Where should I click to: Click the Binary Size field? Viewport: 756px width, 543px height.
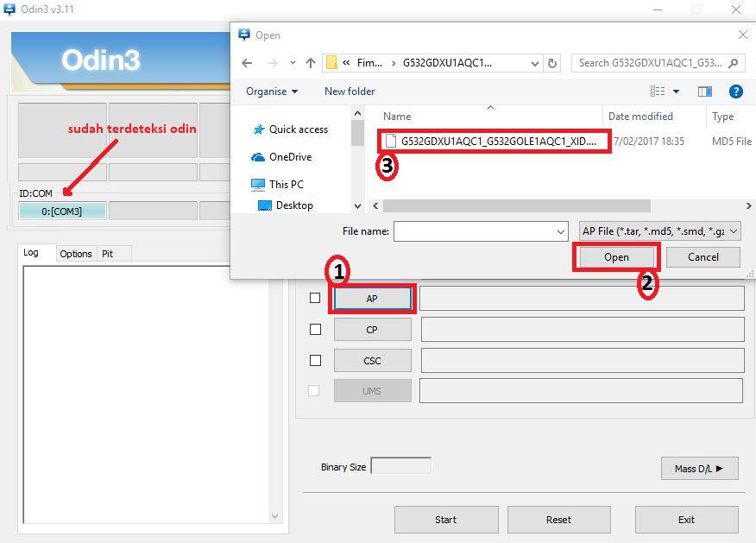(x=400, y=466)
